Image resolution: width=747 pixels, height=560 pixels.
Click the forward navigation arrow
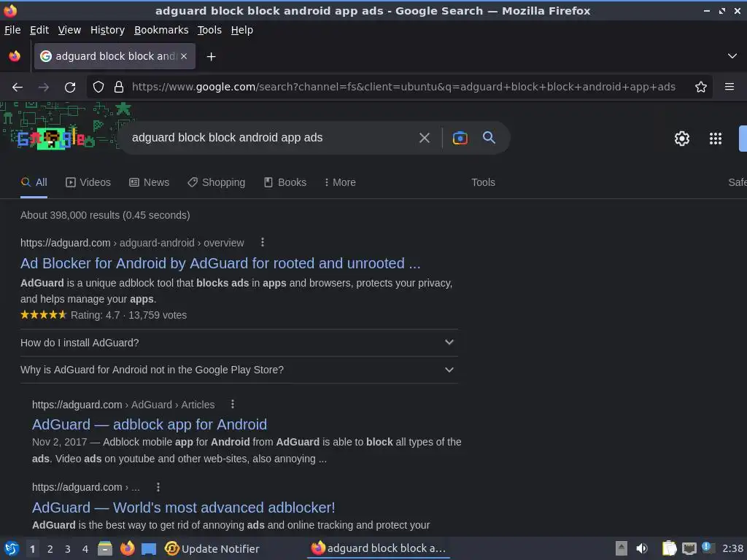(43, 87)
